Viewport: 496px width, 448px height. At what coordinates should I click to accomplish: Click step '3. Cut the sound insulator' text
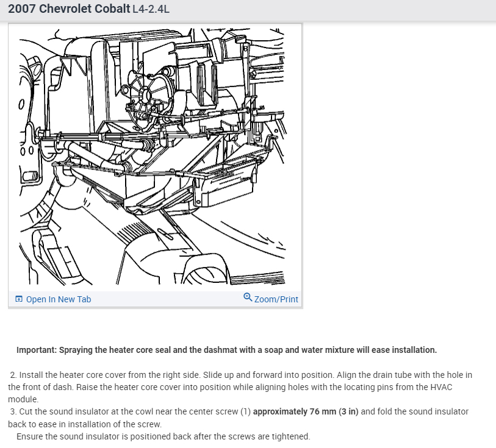238,418
